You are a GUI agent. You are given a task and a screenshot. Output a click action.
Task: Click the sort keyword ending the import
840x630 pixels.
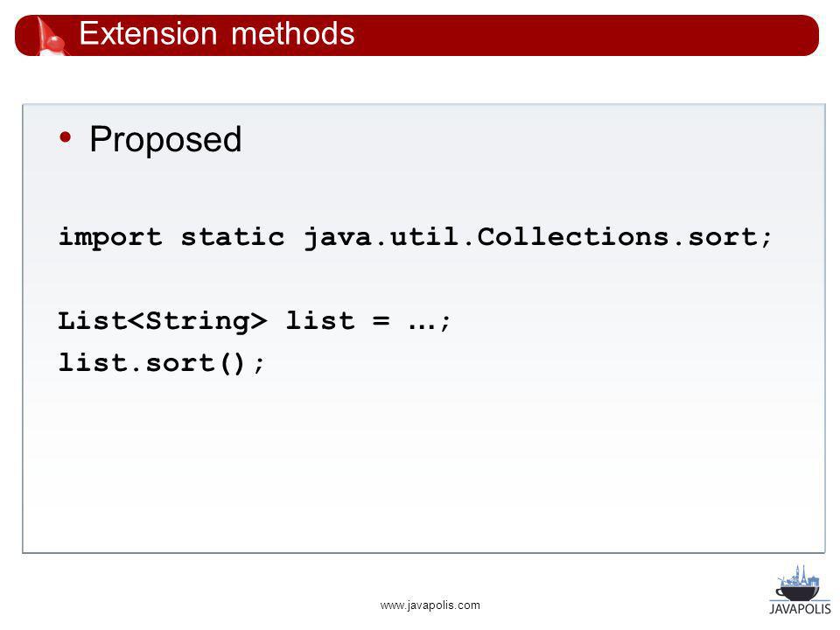(x=722, y=237)
